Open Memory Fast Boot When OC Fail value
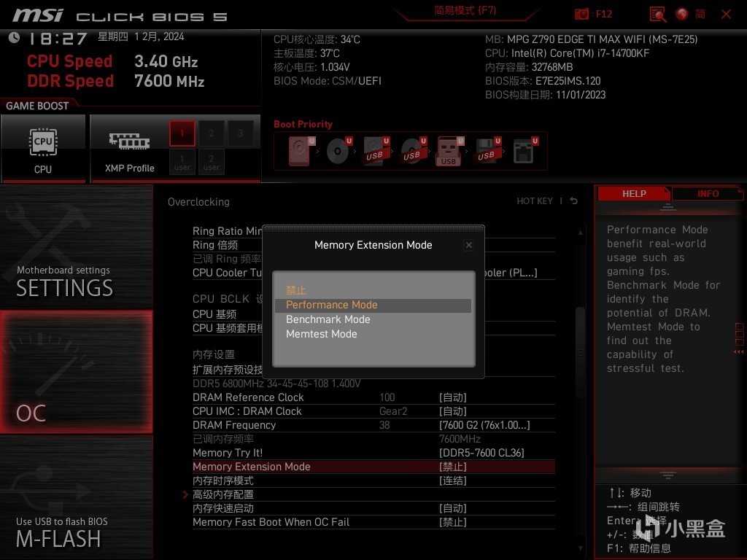The height and width of the screenshot is (560, 747). (452, 522)
